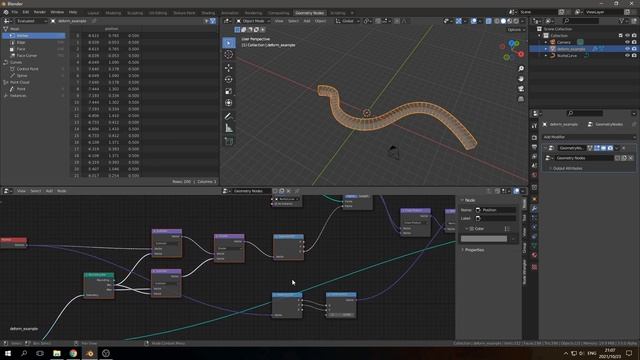The height and width of the screenshot is (360, 640).
Task: Select the Measure tool in the viewport
Action: click(x=229, y=129)
